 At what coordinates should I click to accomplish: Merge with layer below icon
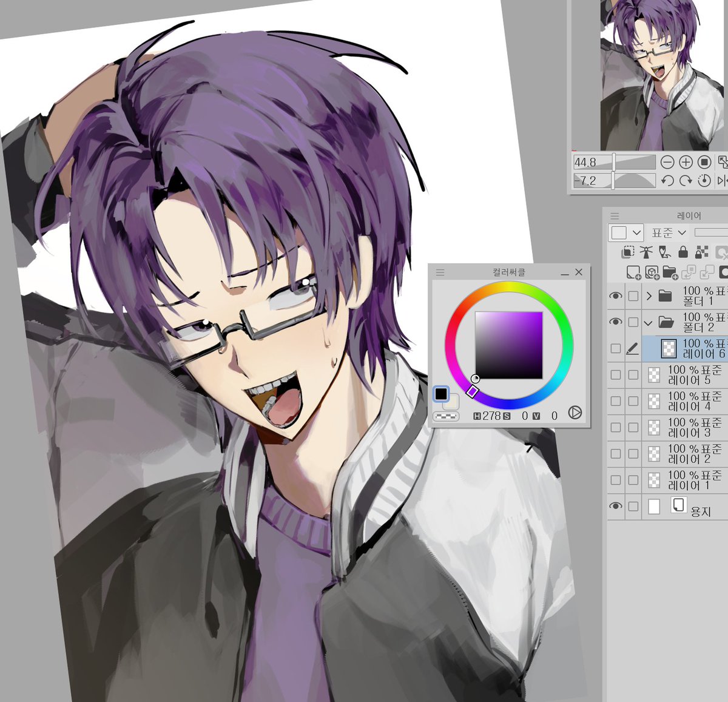click(x=707, y=272)
